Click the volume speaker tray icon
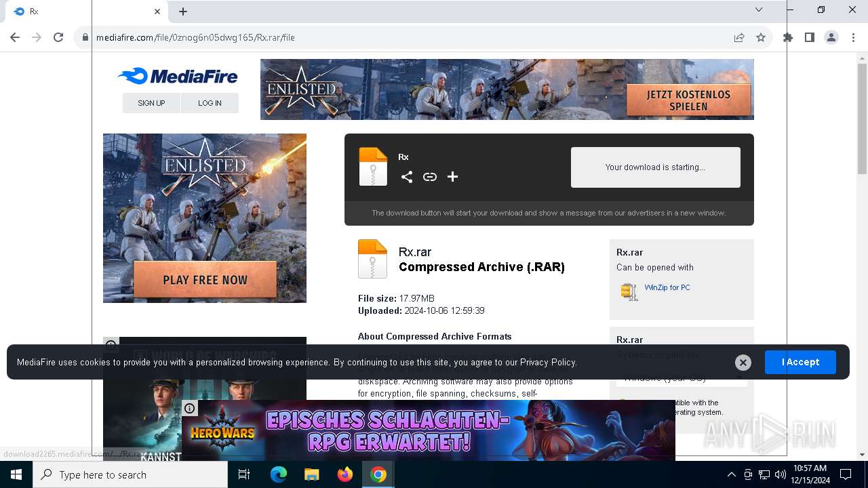The width and height of the screenshot is (868, 488). tap(781, 474)
